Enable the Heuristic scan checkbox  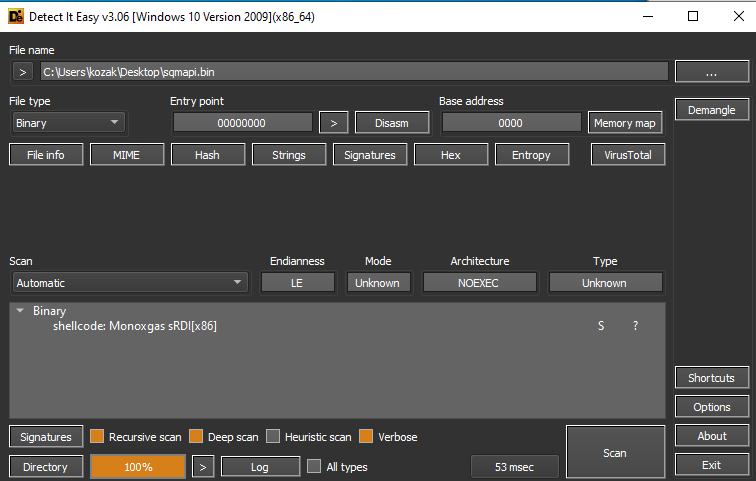(274, 437)
